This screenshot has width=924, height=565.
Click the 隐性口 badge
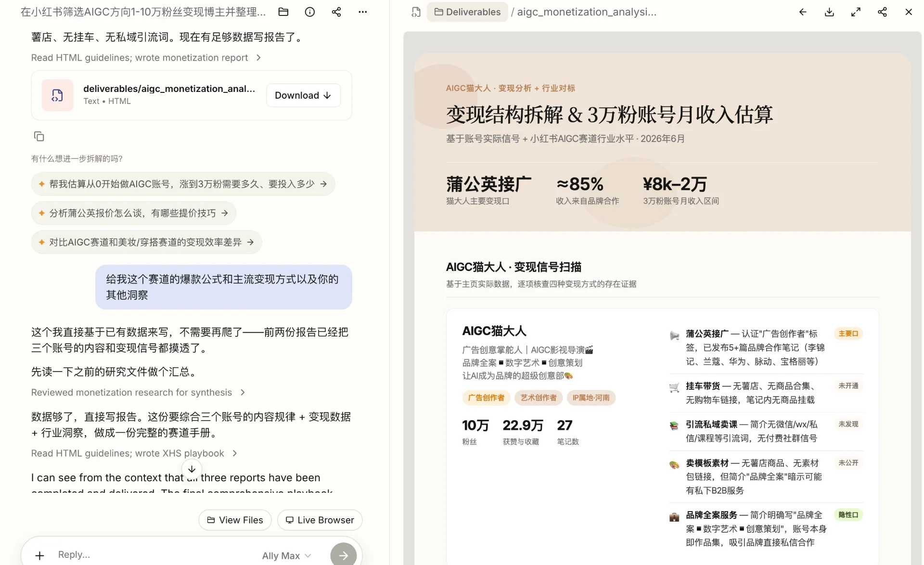pos(848,515)
